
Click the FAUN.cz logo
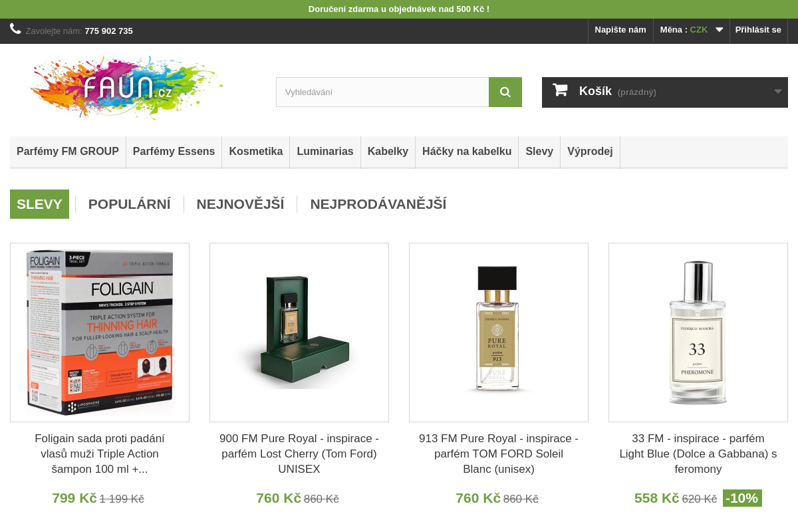[126, 88]
